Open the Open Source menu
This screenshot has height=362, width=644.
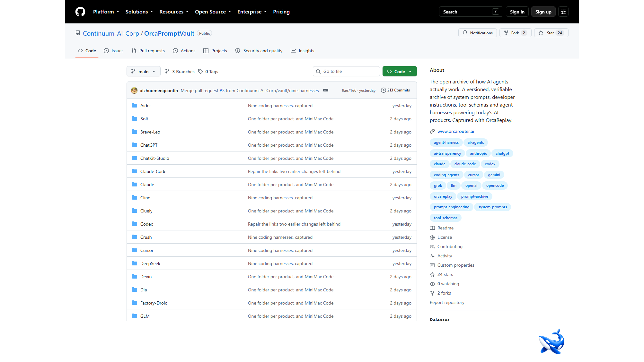[213, 12]
